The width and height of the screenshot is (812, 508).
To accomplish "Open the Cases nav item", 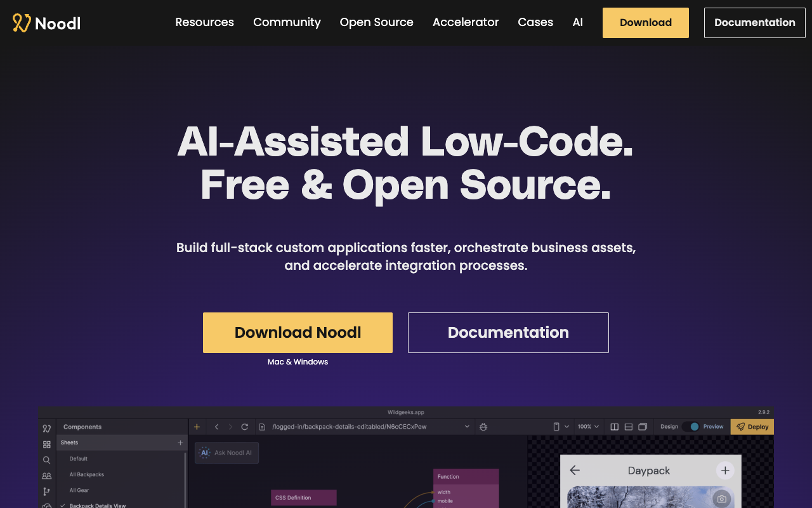I will [x=535, y=22].
